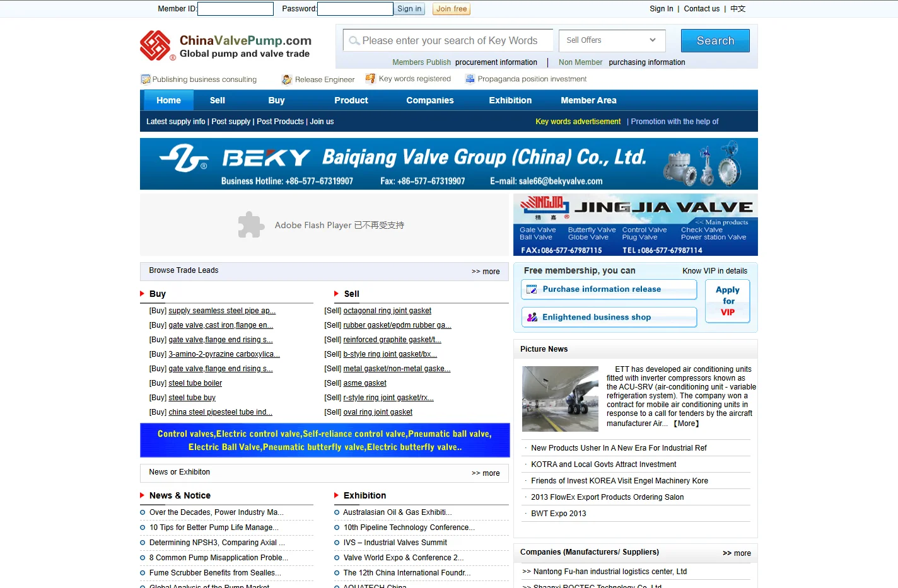Open the JINGJIA VALVE advertisement banner
This screenshot has height=588, width=898.
[636, 224]
